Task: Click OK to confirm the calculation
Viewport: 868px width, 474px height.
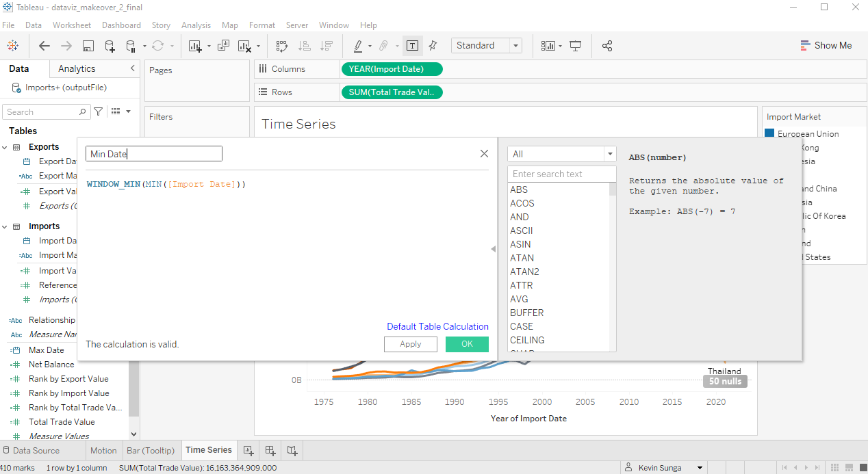Action: (x=467, y=344)
